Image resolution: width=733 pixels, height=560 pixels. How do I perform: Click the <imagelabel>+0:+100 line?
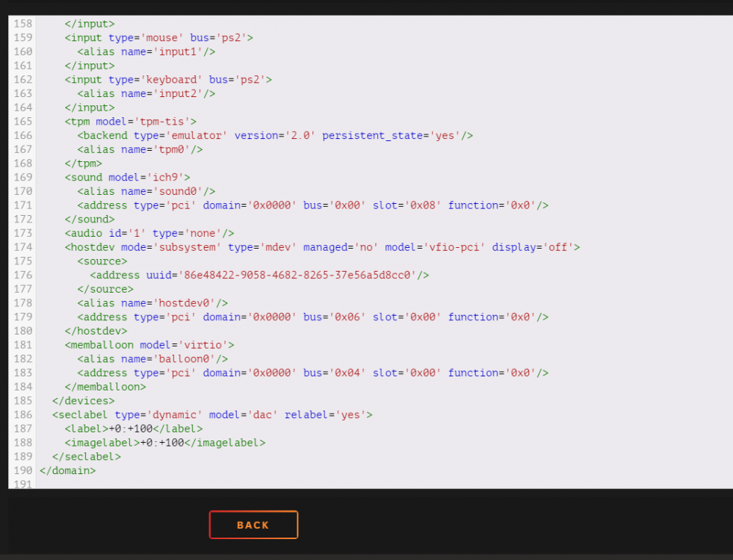click(165, 444)
